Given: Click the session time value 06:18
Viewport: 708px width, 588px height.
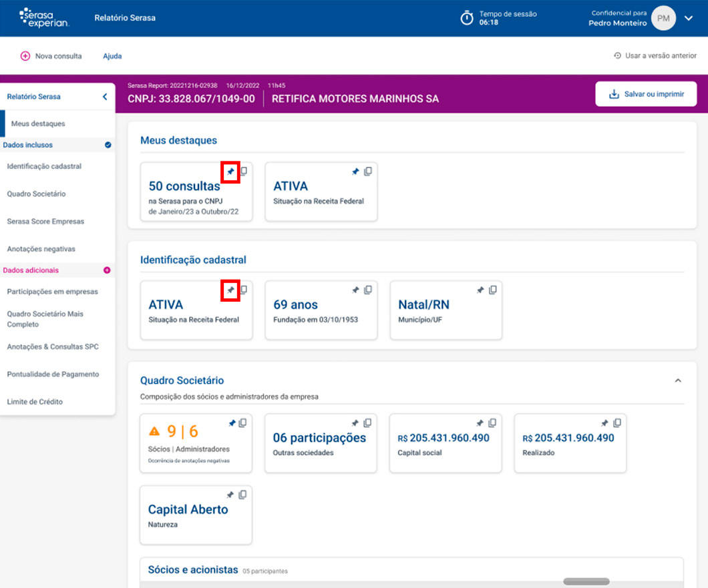Looking at the screenshot, I should [488, 22].
